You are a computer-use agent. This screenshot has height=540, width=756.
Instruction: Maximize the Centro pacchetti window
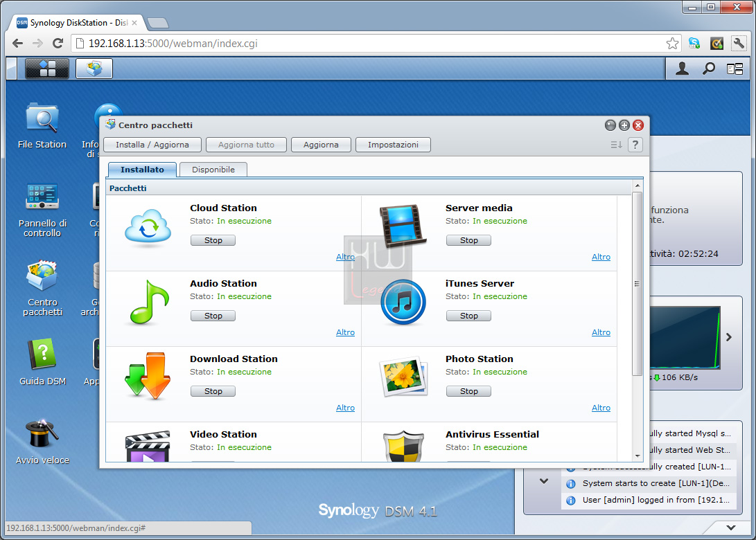click(624, 125)
